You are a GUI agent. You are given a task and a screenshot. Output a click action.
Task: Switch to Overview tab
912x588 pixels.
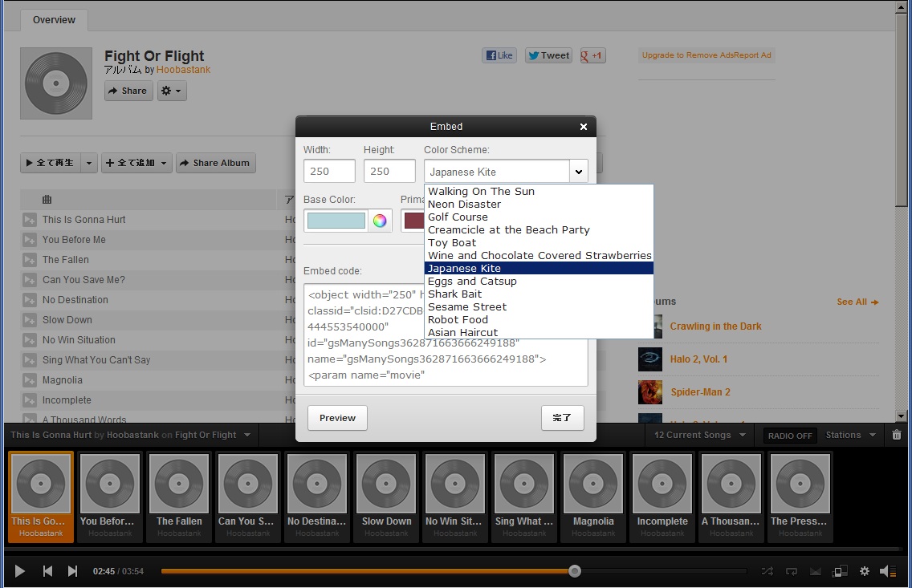(x=54, y=20)
